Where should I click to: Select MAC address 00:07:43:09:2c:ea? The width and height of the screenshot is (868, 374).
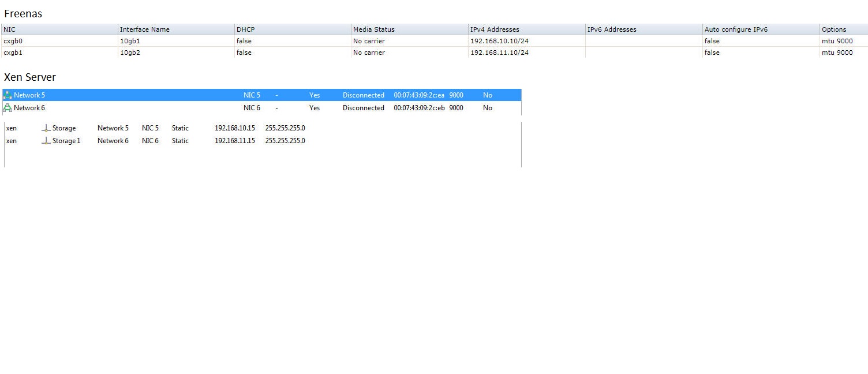(x=420, y=95)
